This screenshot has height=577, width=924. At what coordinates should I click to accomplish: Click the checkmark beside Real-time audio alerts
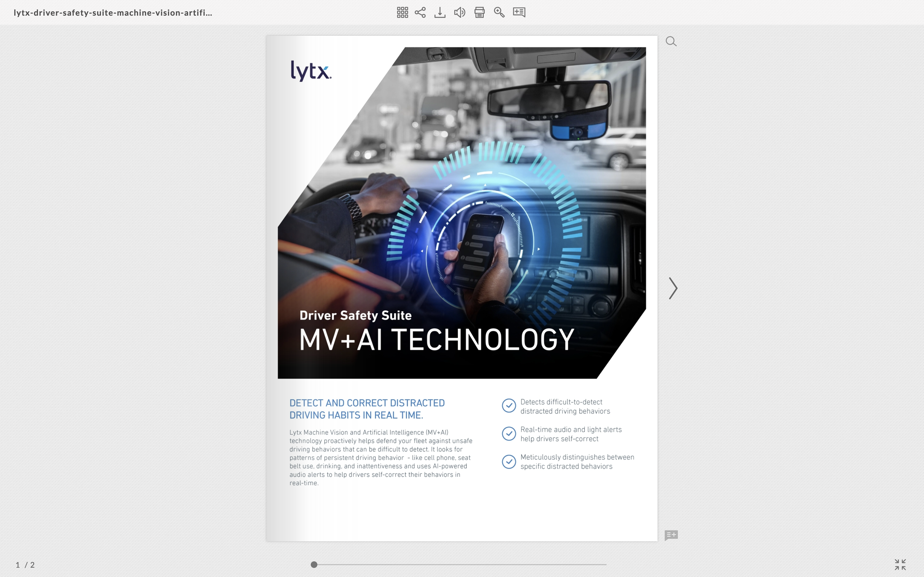[x=508, y=434]
